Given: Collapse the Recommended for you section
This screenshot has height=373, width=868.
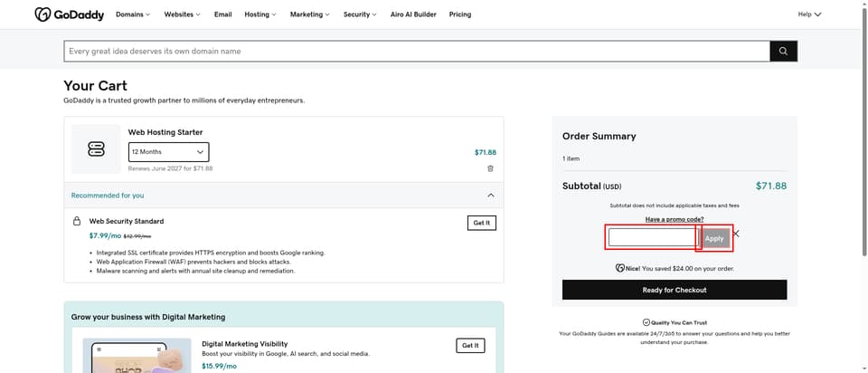Looking at the screenshot, I should [490, 195].
